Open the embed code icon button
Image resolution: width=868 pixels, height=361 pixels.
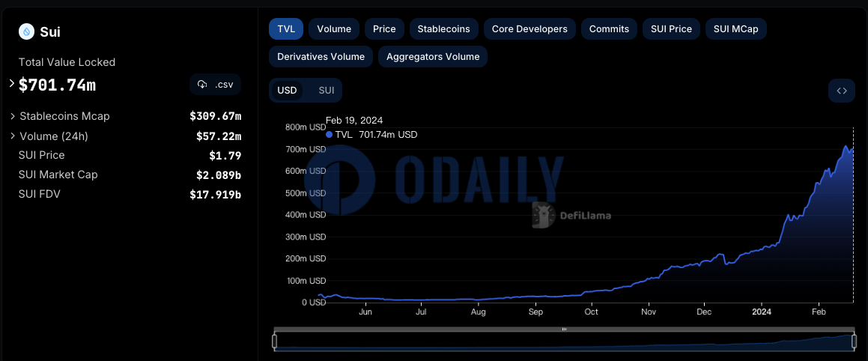coord(842,91)
